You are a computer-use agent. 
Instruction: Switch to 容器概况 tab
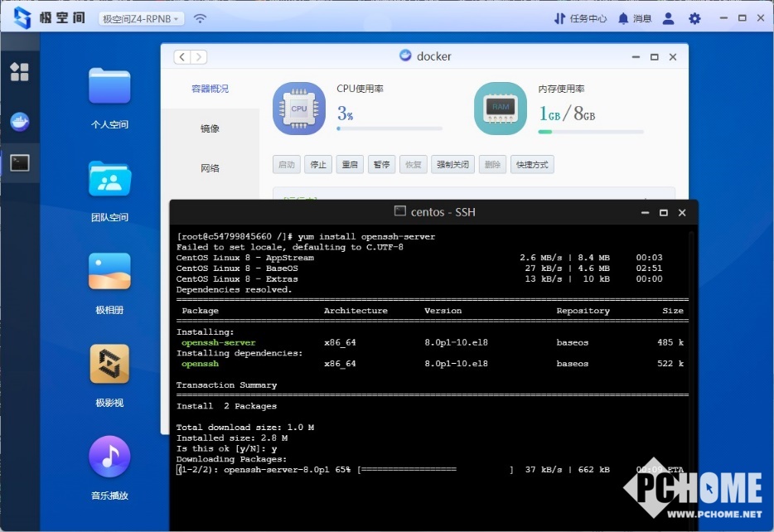210,89
